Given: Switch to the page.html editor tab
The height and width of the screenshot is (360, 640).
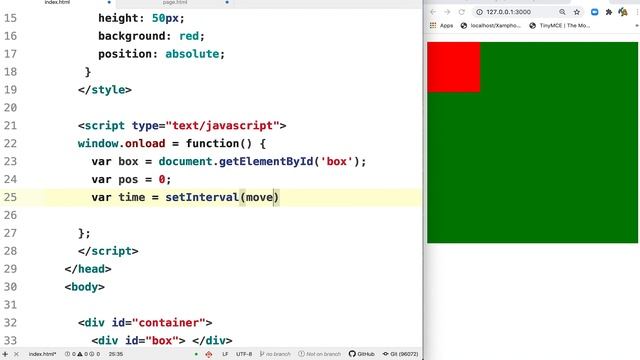Looking at the screenshot, I should 175,2.
